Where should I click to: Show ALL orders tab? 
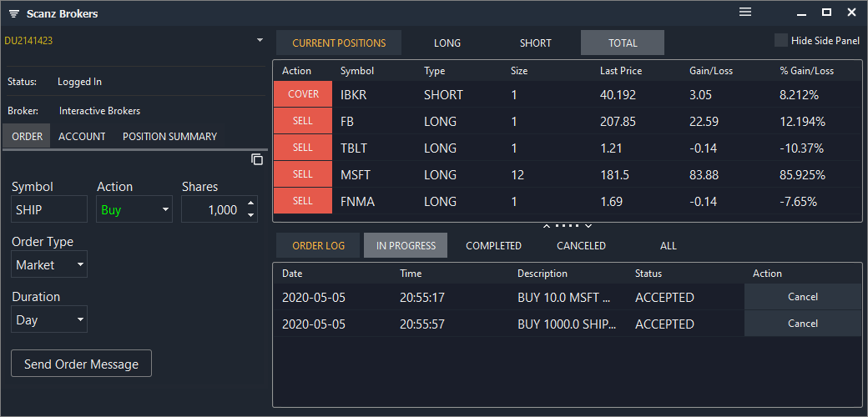tap(669, 245)
